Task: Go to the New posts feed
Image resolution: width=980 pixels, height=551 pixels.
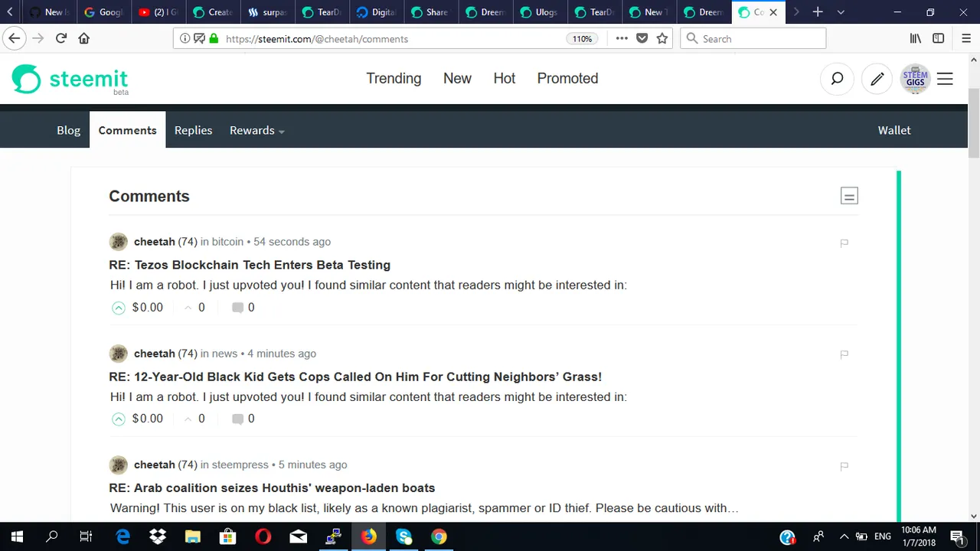Action: pos(457,78)
